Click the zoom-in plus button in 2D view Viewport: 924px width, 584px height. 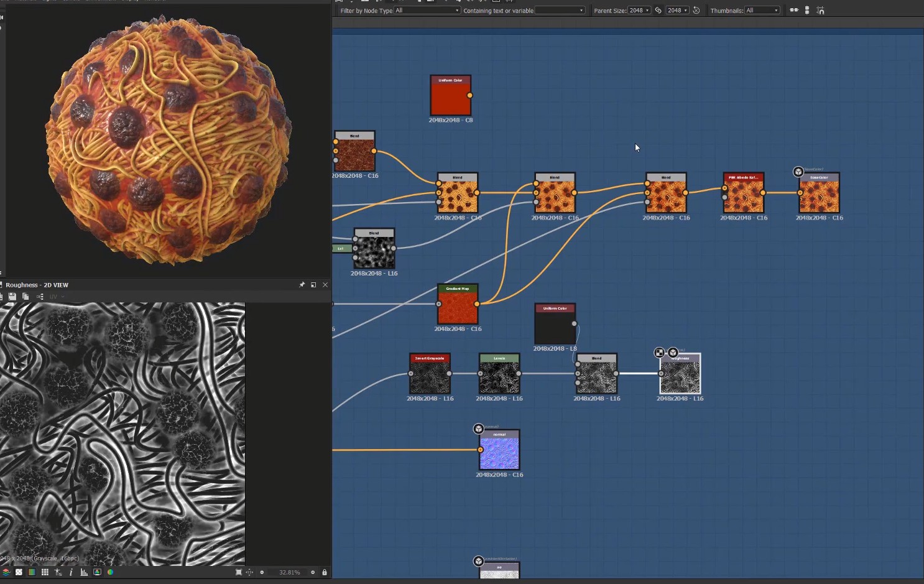pos(313,572)
